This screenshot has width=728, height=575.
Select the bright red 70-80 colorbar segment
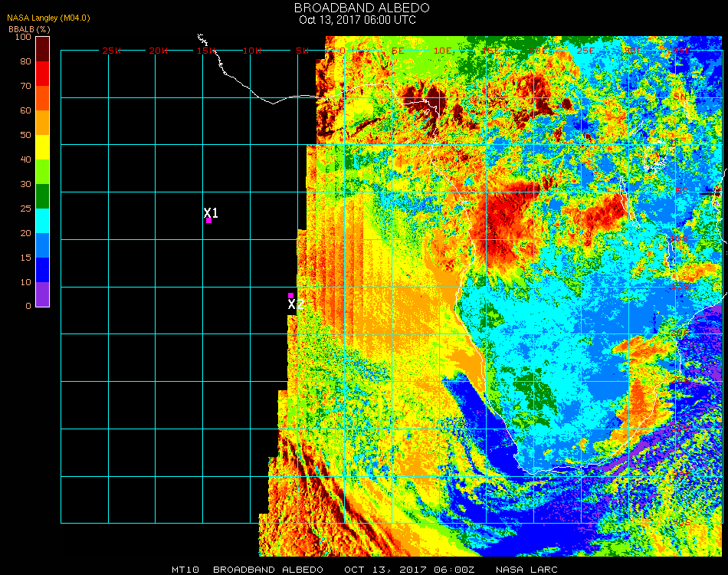click(43, 74)
